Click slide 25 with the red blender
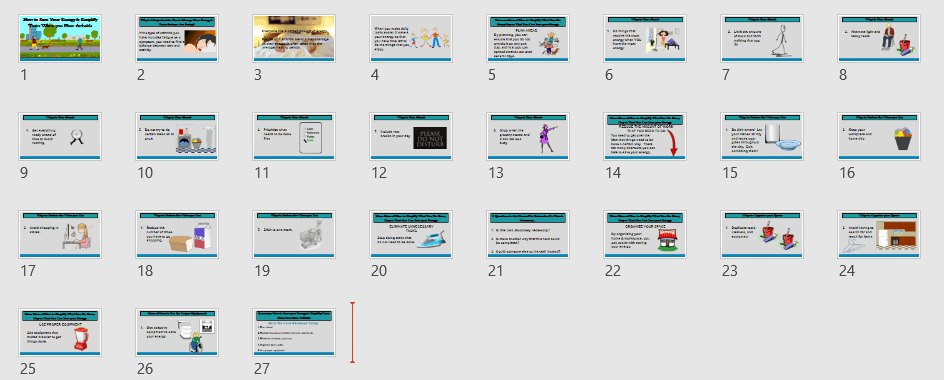 60,332
